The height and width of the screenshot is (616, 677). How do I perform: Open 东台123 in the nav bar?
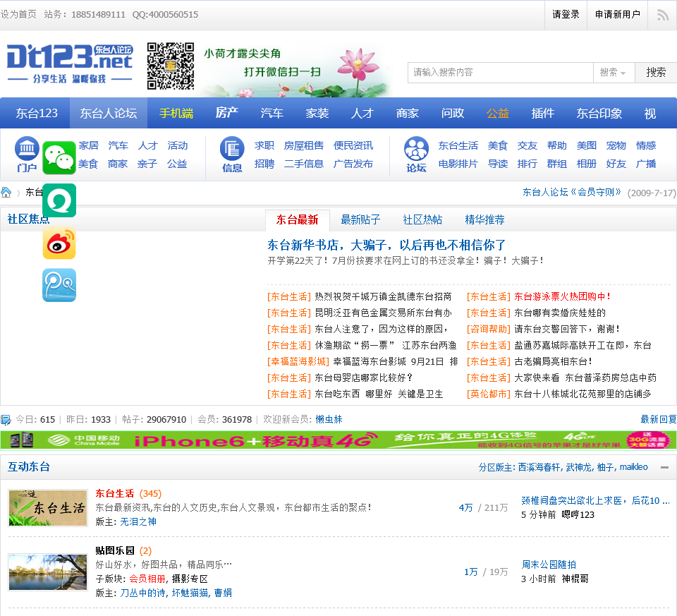tap(37, 113)
